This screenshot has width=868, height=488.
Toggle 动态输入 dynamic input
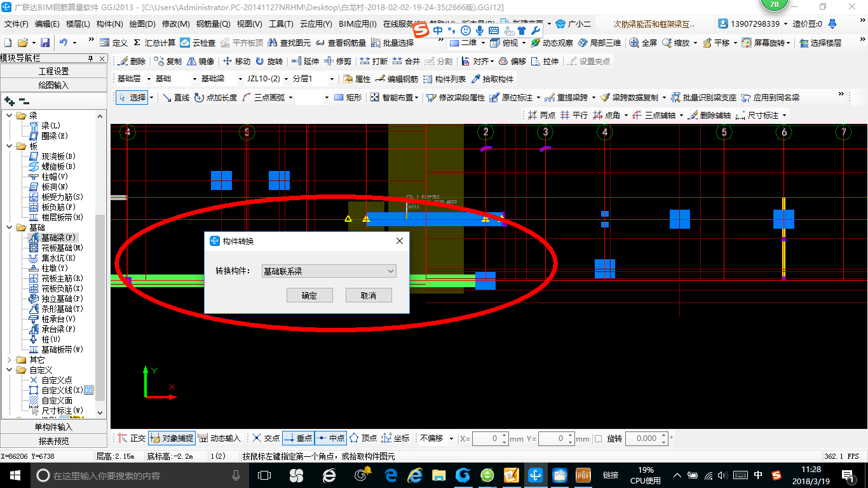pyautogui.click(x=220, y=438)
